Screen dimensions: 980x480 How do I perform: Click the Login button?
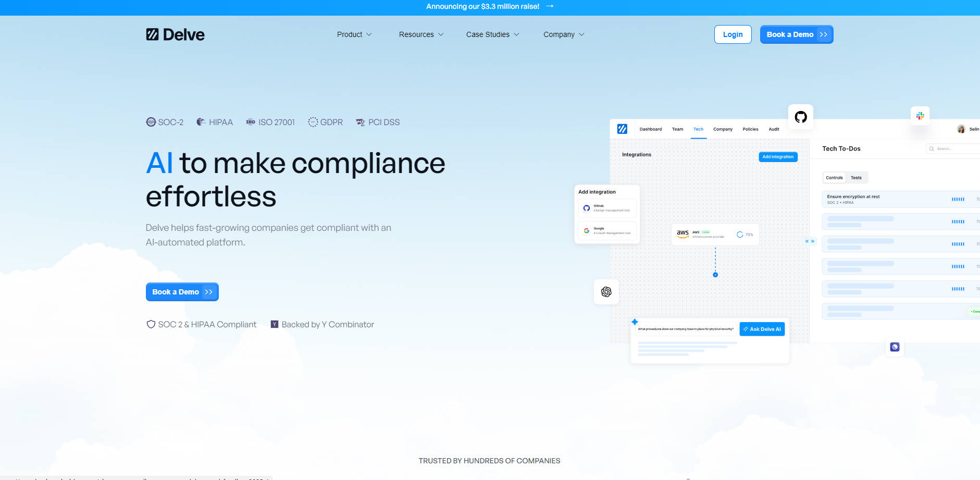[733, 34]
